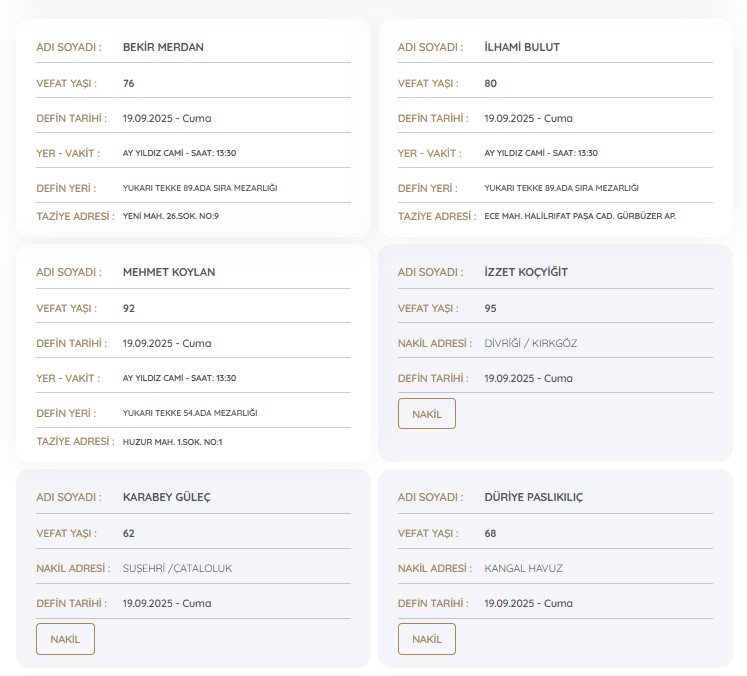747x676 pixels.
Task: Click Bekir Merdan's condolence address Yeni Mah. 26.Sok.
Action: click(170, 216)
